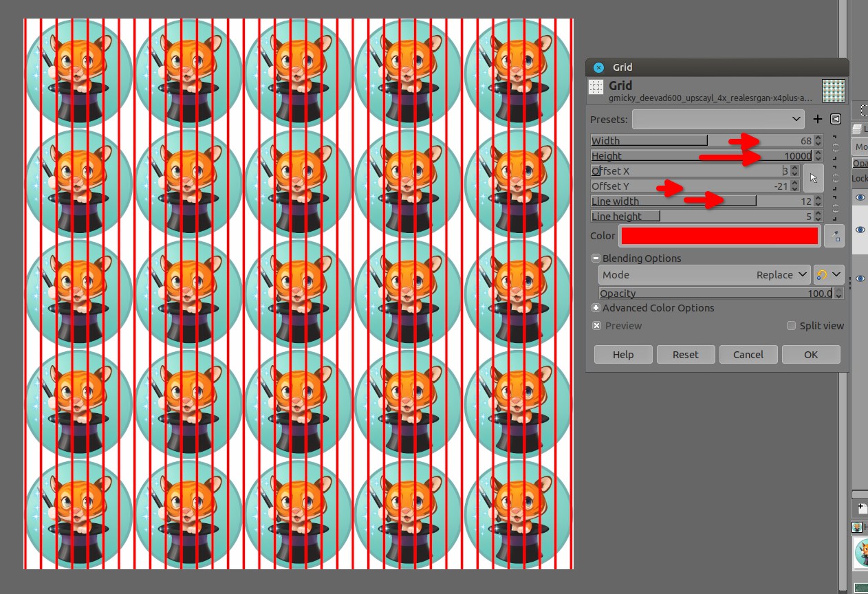Click the Grid filter icon beside the dialog title
Viewport: 868px width, 594px height.
(x=596, y=87)
